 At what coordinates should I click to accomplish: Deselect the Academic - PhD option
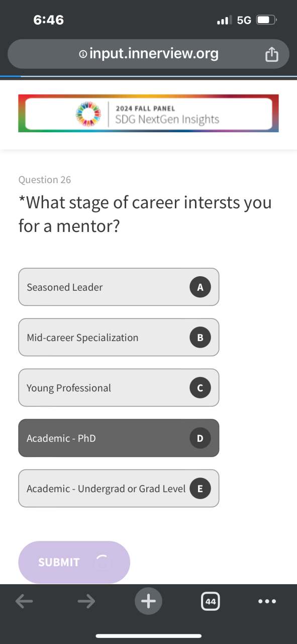tap(119, 438)
